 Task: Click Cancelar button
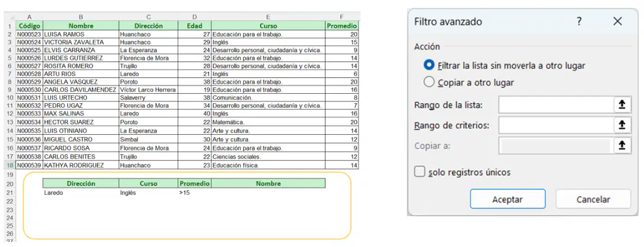[x=593, y=199]
